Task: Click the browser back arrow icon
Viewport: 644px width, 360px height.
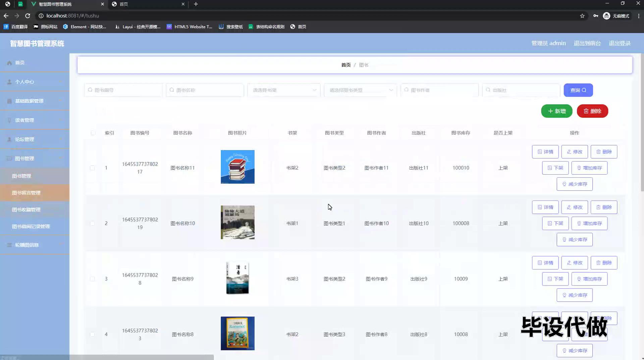Action: (x=6, y=16)
